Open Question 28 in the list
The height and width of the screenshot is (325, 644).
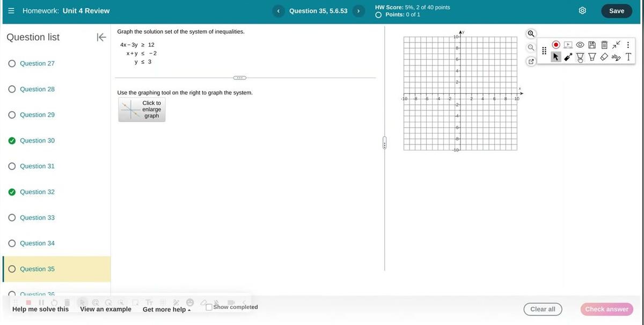(x=37, y=89)
